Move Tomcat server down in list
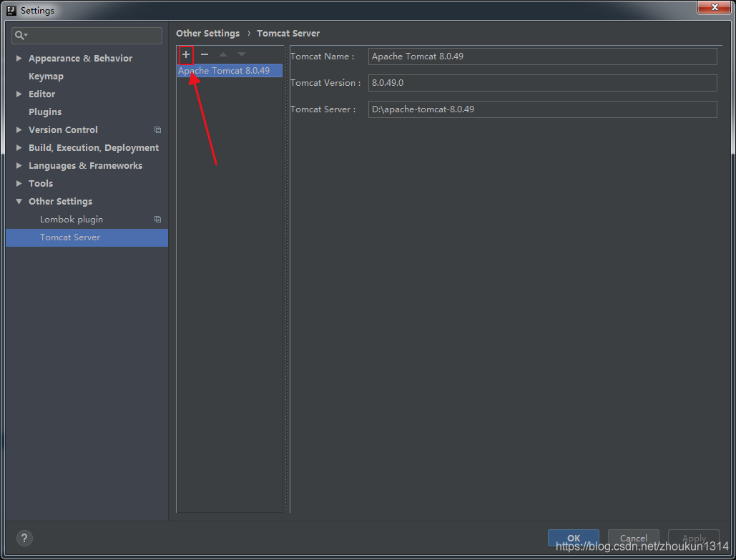 click(241, 54)
